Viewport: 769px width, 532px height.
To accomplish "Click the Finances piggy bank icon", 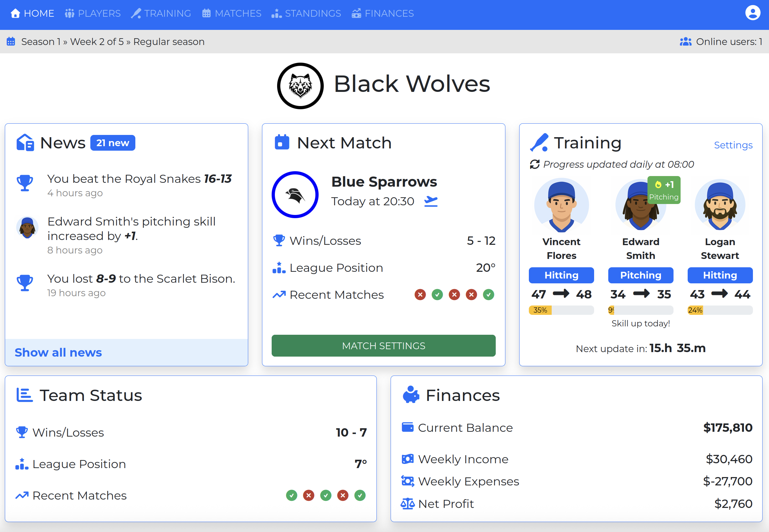I will click(411, 395).
